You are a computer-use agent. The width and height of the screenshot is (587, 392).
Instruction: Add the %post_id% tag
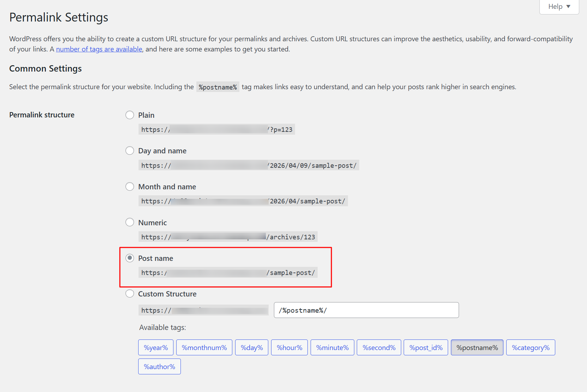[x=426, y=348]
